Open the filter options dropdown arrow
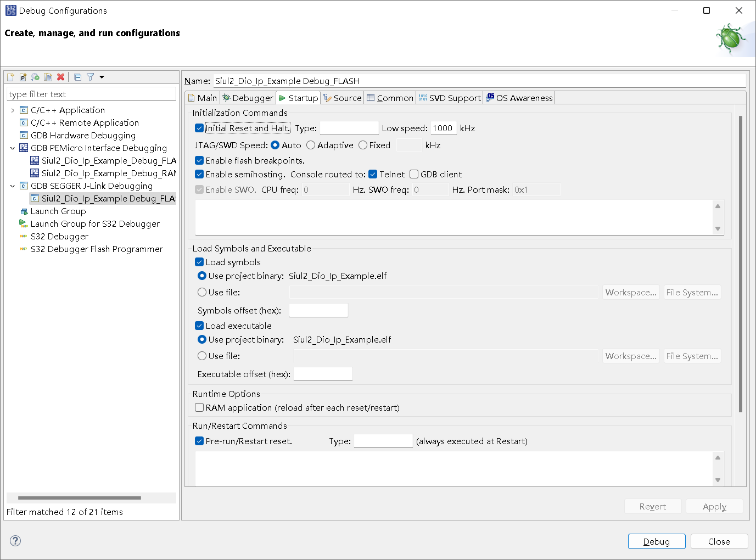Screen dimensions: 756x560 tap(102, 77)
